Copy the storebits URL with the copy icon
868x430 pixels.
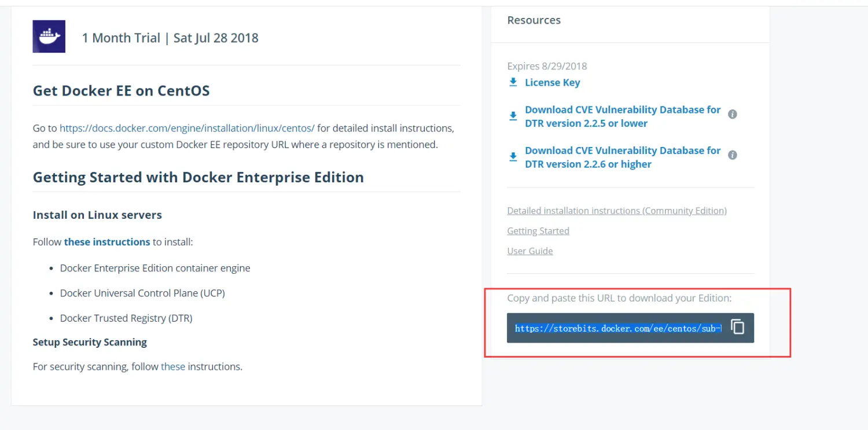[x=738, y=327]
